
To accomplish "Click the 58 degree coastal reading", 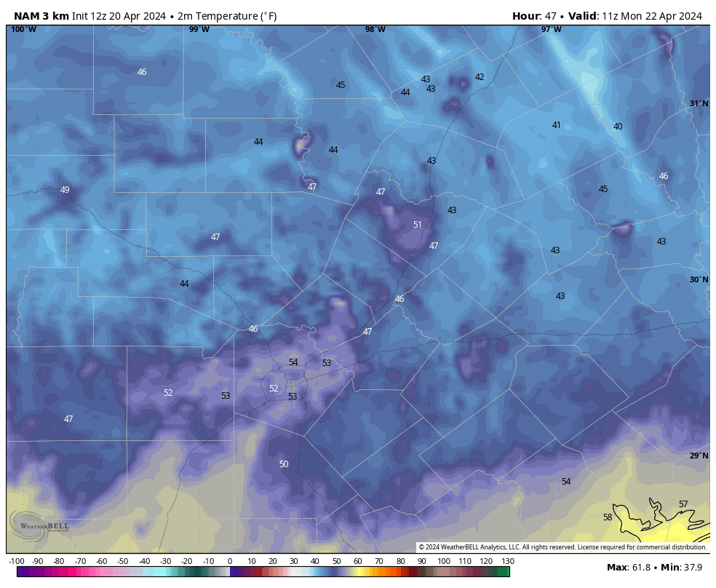I will pos(608,517).
